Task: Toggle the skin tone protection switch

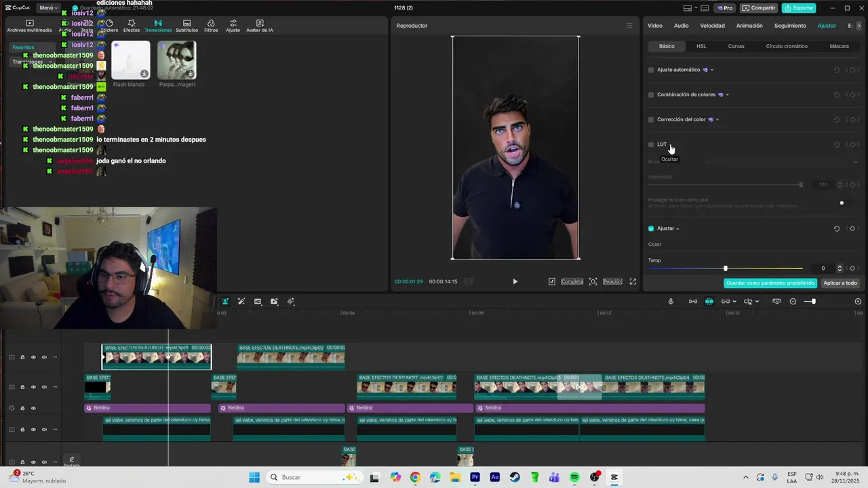Action: (x=844, y=203)
